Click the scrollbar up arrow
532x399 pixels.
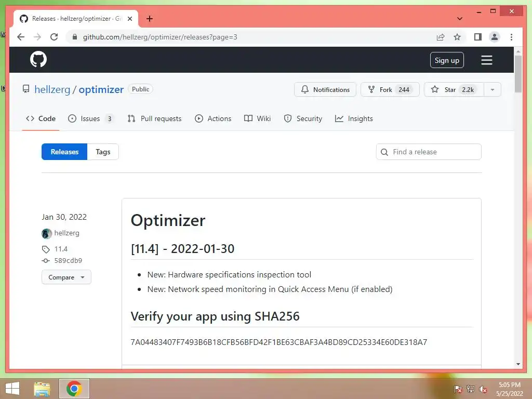pyautogui.click(x=518, y=51)
